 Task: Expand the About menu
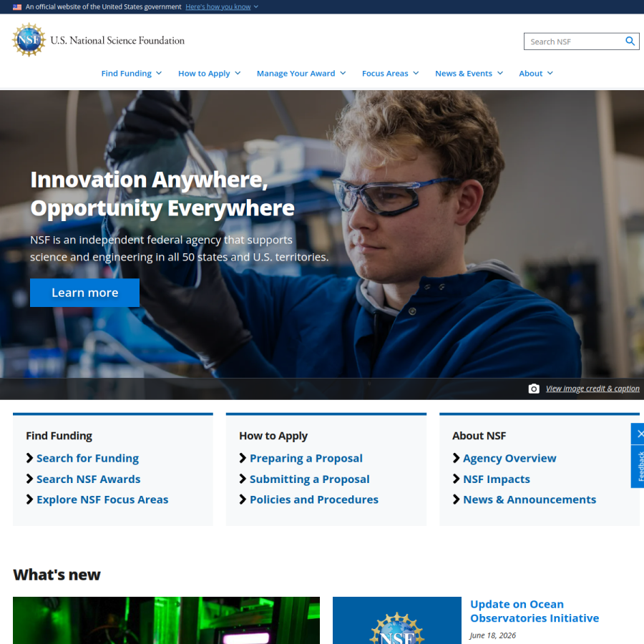click(x=536, y=73)
